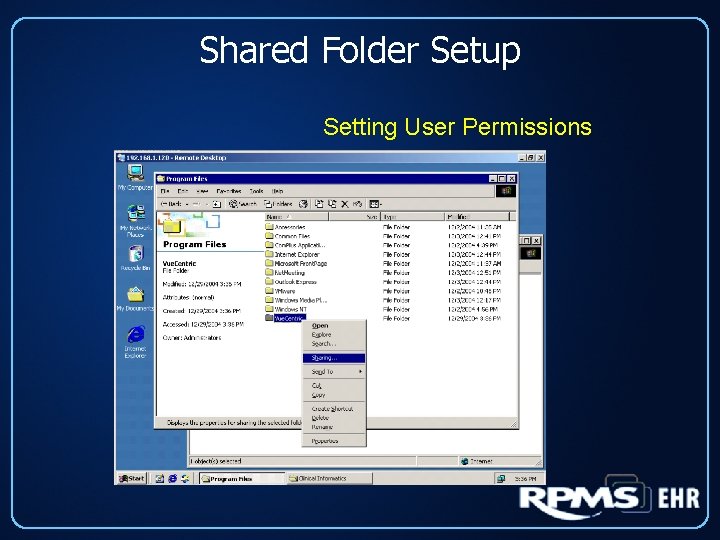Click the Start button
Viewport: 720px width, 540px height.
pyautogui.click(x=131, y=478)
